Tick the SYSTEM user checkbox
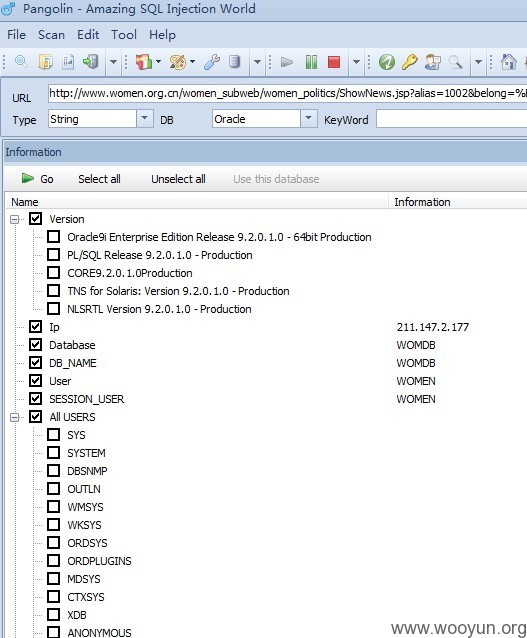 click(x=53, y=452)
